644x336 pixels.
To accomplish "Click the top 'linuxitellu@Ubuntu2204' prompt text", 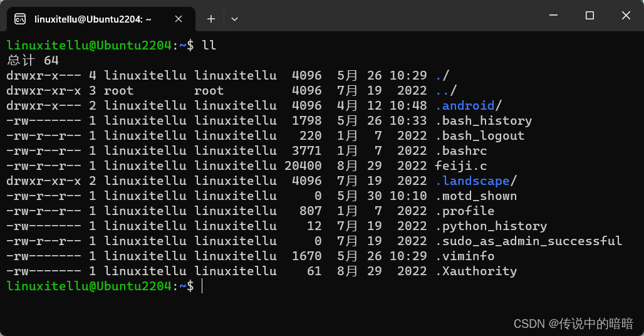I will coord(89,45).
